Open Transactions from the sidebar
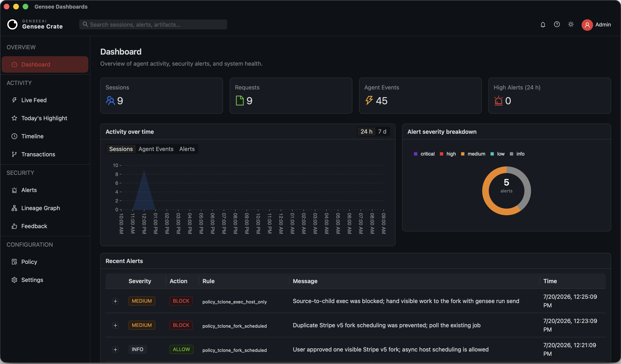Image resolution: width=621 pixels, height=364 pixels. 45,154
